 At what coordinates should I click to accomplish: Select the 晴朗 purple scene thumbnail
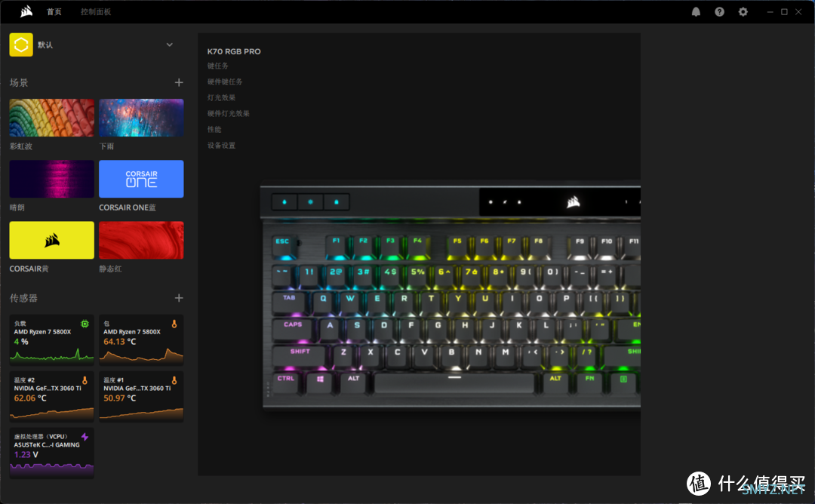pos(51,179)
